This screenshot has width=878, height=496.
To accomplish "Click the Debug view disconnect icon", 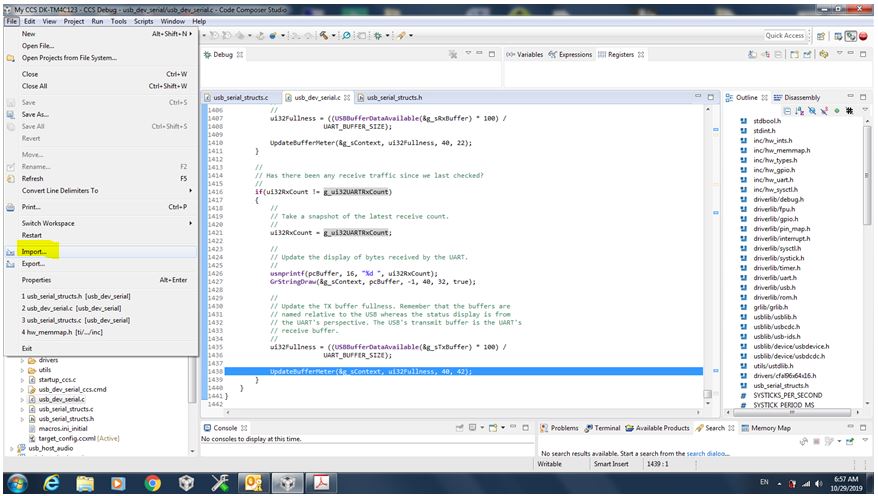I will pos(453,54).
